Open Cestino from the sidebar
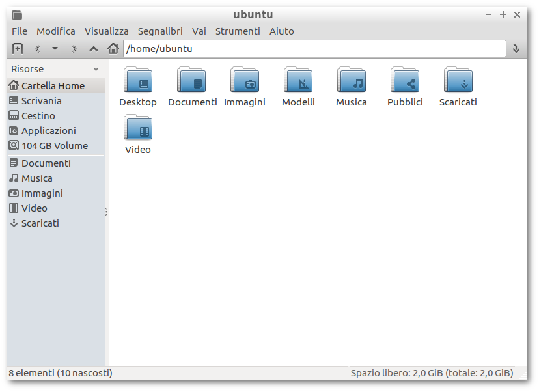Image resolution: width=539 pixels, height=392 pixels. coord(56,116)
